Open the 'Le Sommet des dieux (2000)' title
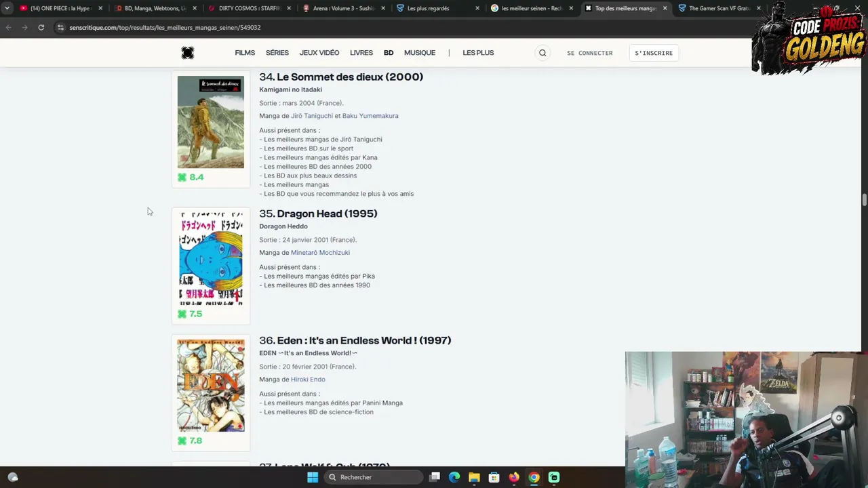 350,77
